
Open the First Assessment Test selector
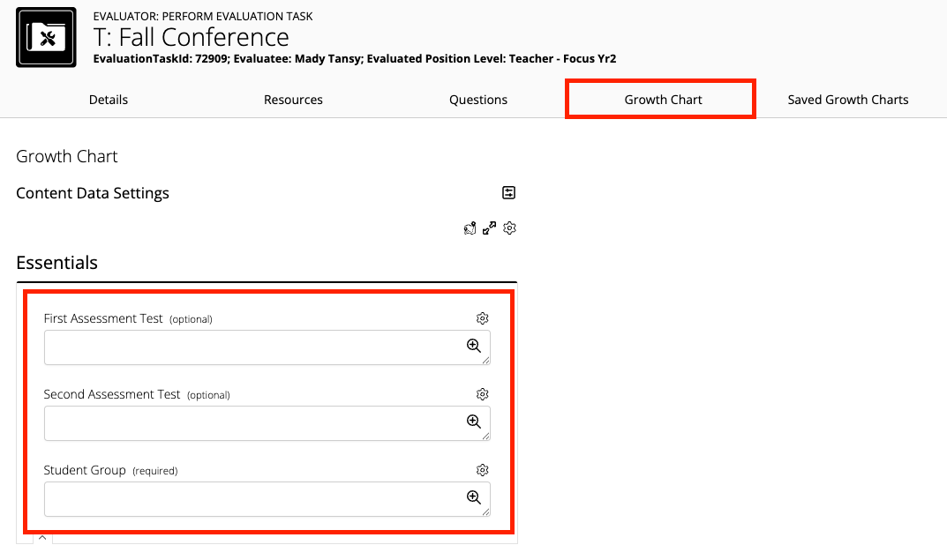click(x=256, y=347)
